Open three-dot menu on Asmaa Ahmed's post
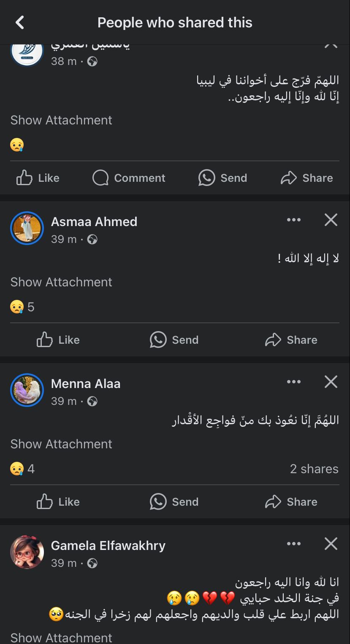This screenshot has height=644, width=350. (293, 220)
